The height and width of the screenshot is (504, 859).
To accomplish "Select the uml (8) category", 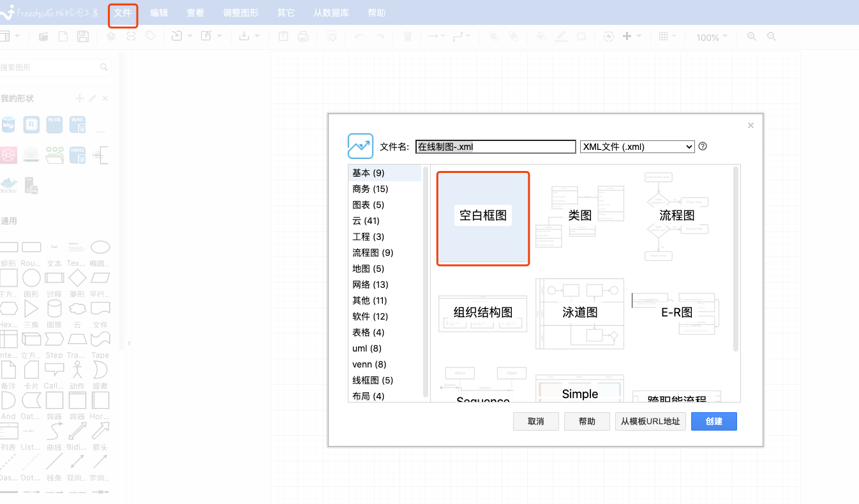I will tap(385, 348).
